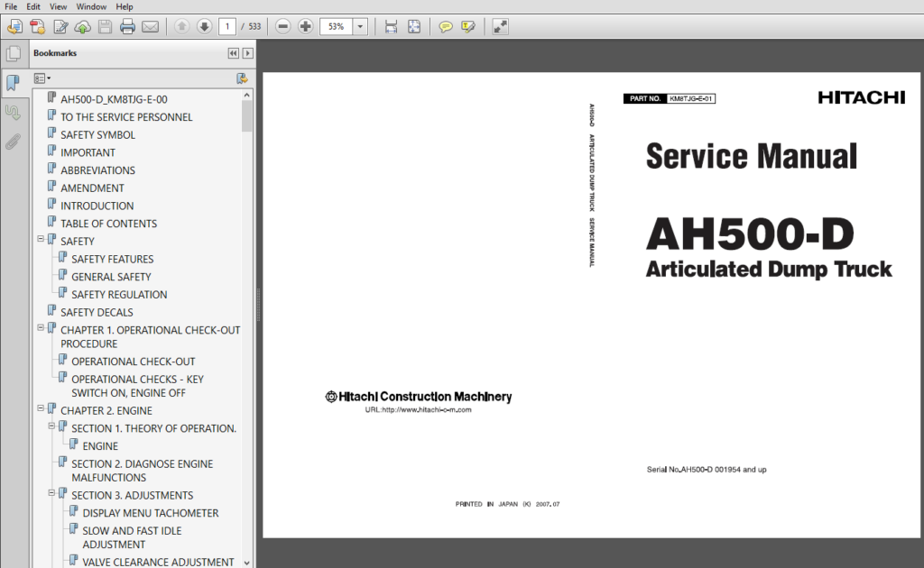Select SAFETY FEATURES bookmark

pyautogui.click(x=113, y=259)
